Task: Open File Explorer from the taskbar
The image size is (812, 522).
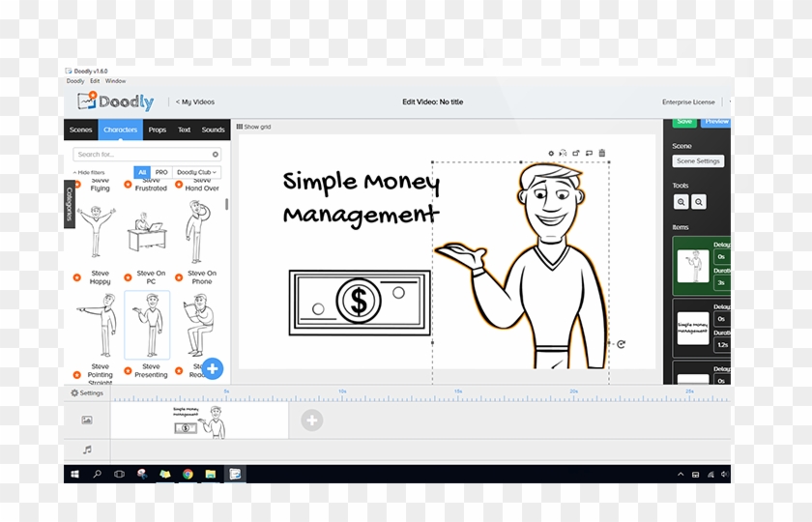Action: click(x=211, y=474)
